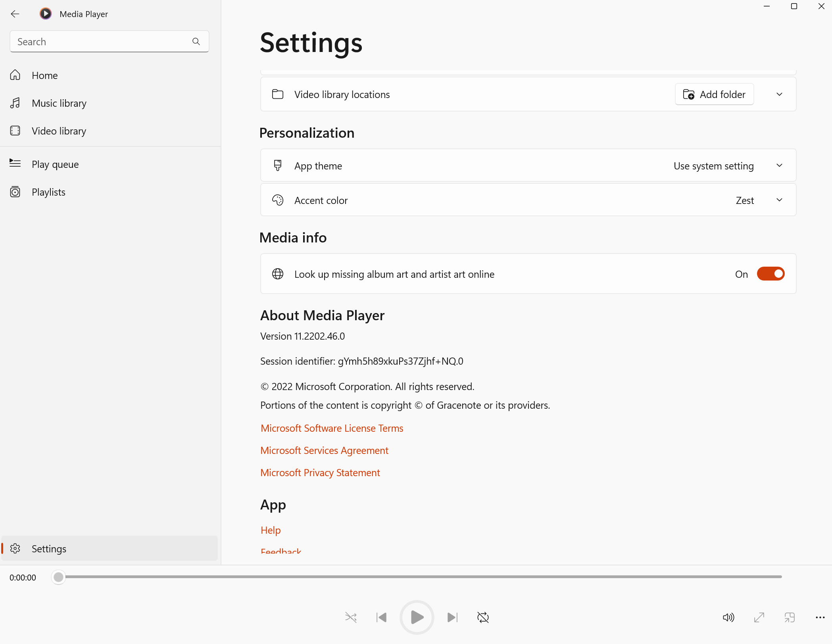832x644 pixels.
Task: Maximize the Media Player window
Action: pyautogui.click(x=794, y=6)
